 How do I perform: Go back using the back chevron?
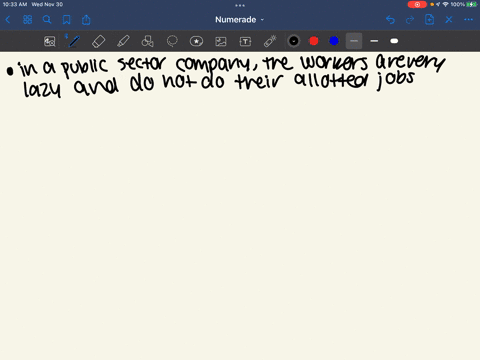8,20
